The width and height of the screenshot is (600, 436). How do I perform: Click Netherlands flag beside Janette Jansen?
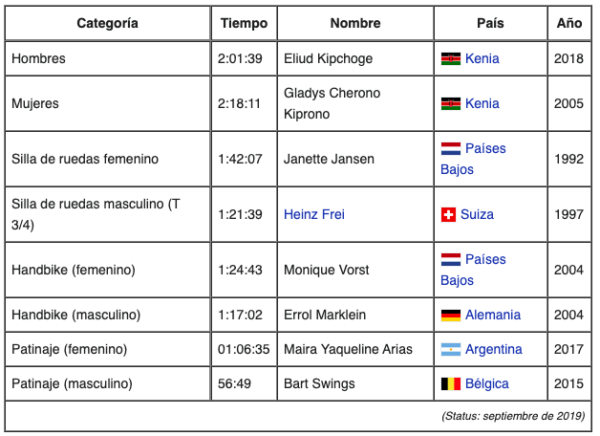450,149
